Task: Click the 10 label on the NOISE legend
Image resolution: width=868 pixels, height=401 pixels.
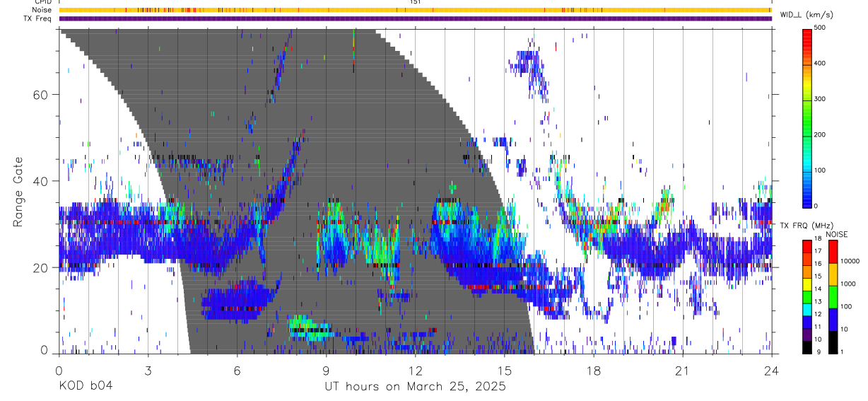Action: click(846, 330)
